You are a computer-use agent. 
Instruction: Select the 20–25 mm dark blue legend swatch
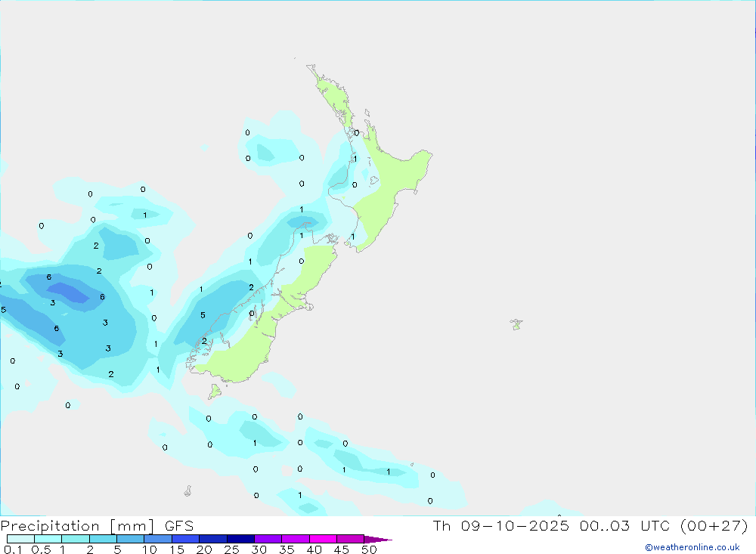click(x=212, y=539)
